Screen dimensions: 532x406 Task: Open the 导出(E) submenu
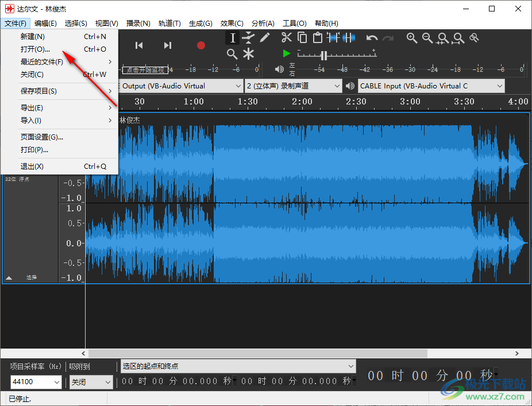click(32, 107)
